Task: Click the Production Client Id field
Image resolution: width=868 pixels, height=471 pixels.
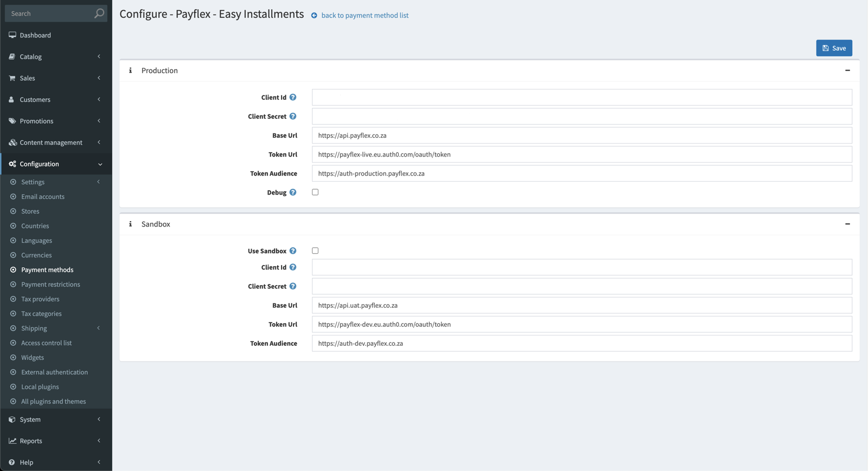Action: tap(582, 98)
